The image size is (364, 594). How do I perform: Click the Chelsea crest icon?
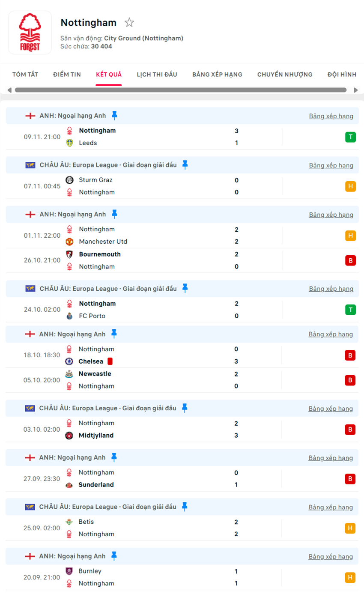tap(69, 361)
